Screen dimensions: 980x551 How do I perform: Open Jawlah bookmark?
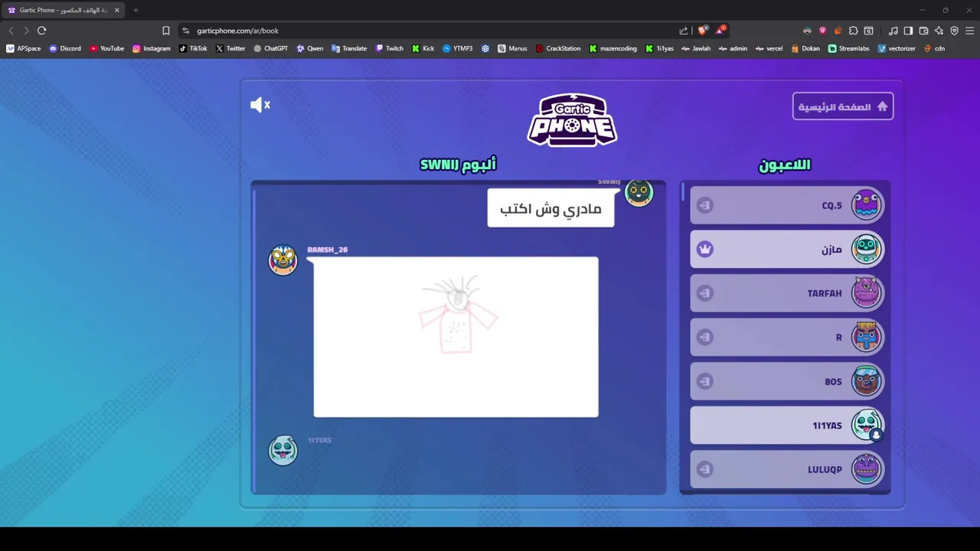point(695,48)
